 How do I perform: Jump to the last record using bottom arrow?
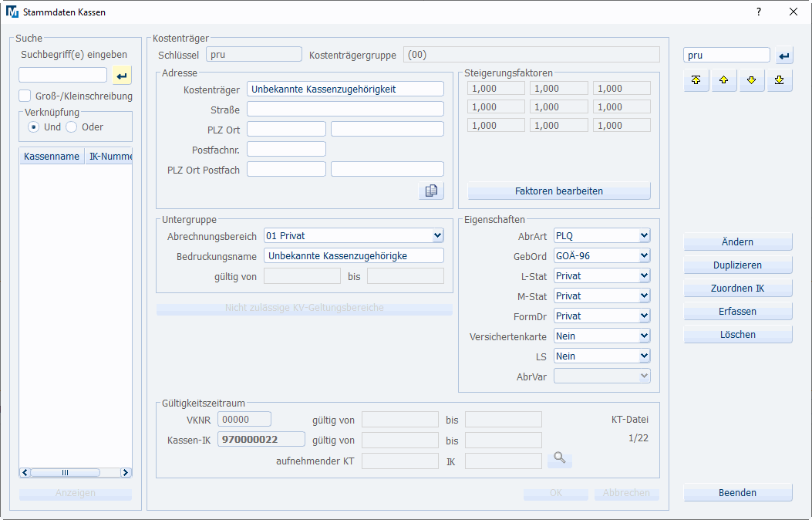780,80
